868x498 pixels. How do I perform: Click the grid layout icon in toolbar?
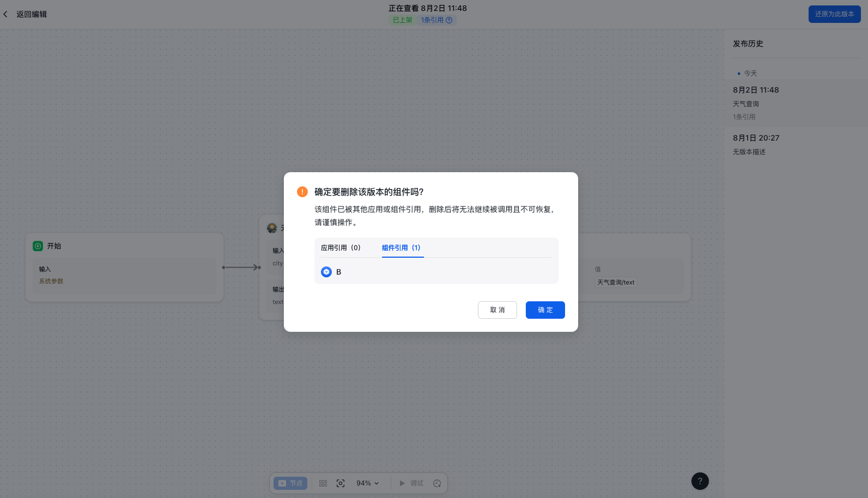pos(323,483)
